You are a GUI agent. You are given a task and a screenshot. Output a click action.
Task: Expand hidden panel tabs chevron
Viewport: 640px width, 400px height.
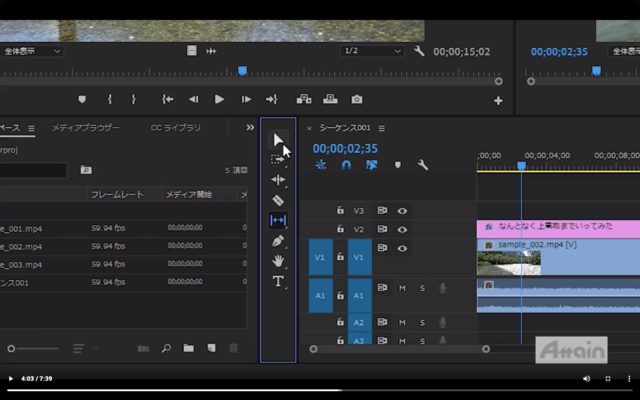point(250,128)
